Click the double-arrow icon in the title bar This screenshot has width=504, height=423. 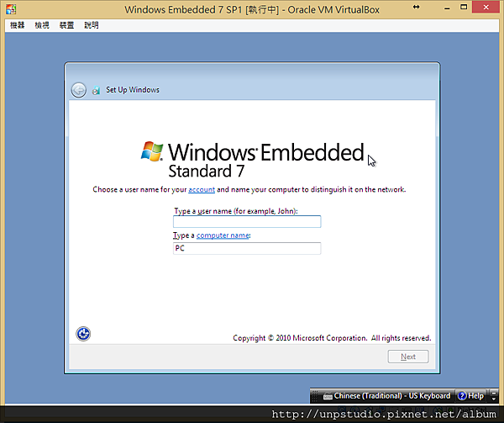[417, 7]
